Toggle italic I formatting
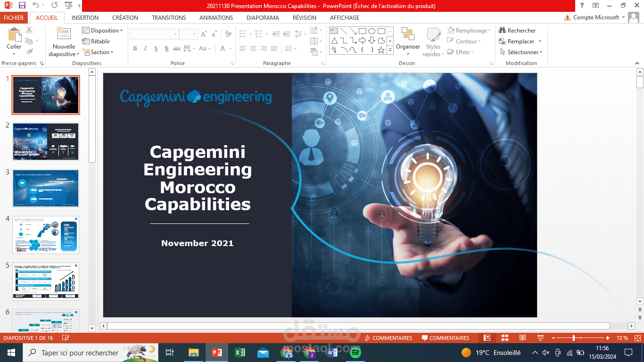 tap(145, 49)
